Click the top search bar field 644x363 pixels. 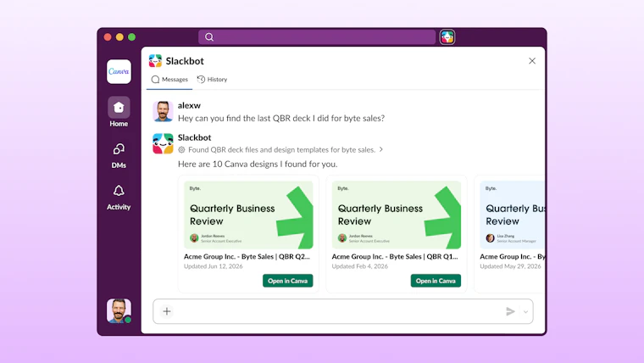click(x=317, y=37)
